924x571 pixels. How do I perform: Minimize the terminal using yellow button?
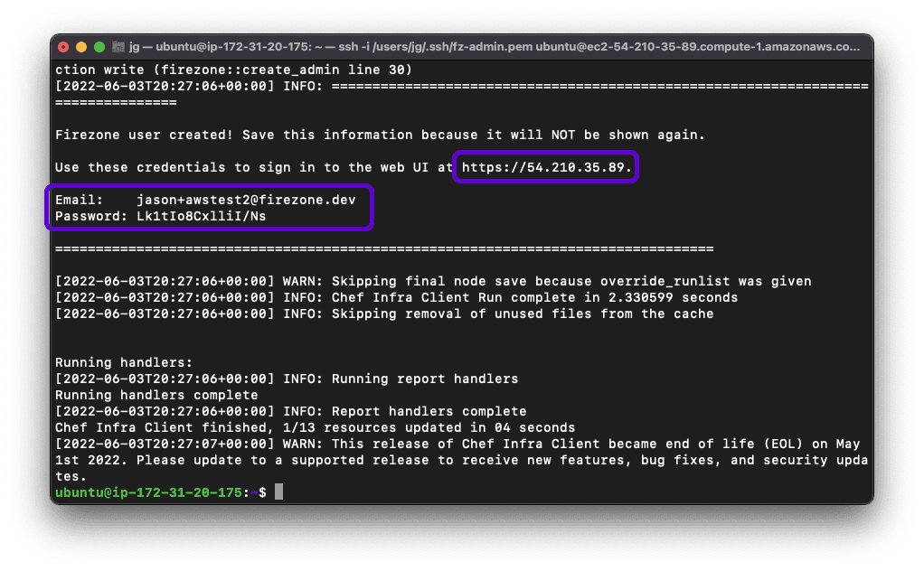pyautogui.click(x=81, y=46)
